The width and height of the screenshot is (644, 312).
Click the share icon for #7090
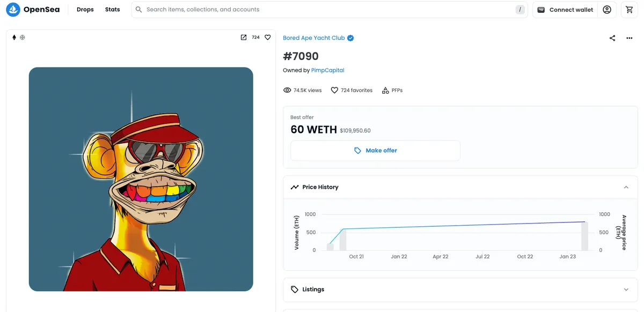pyautogui.click(x=612, y=38)
